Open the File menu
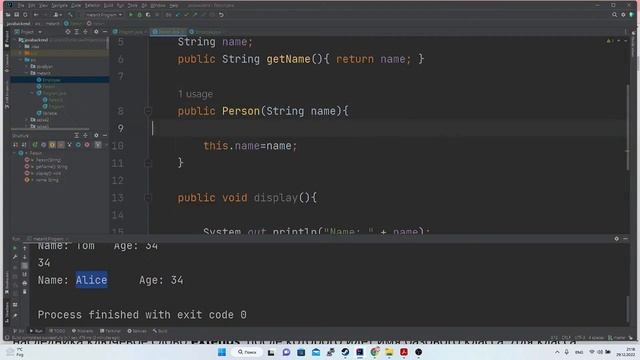The image size is (640, 360). [21, 6]
